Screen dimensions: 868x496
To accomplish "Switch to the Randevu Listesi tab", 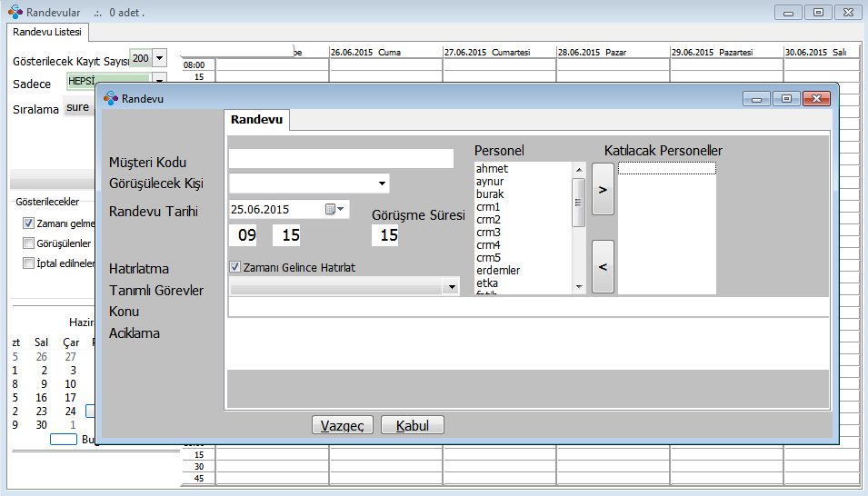I will (47, 32).
